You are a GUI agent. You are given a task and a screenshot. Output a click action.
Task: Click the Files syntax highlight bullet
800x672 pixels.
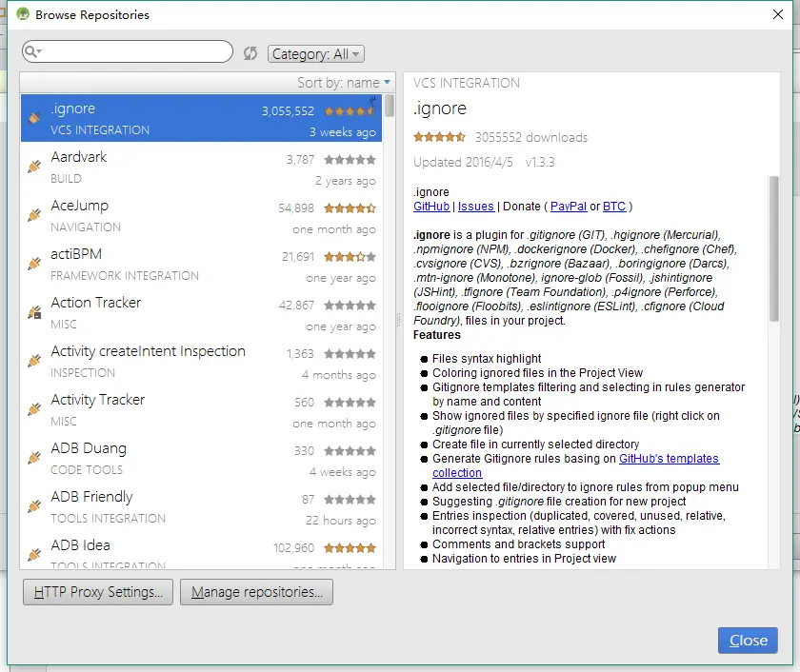click(x=487, y=359)
